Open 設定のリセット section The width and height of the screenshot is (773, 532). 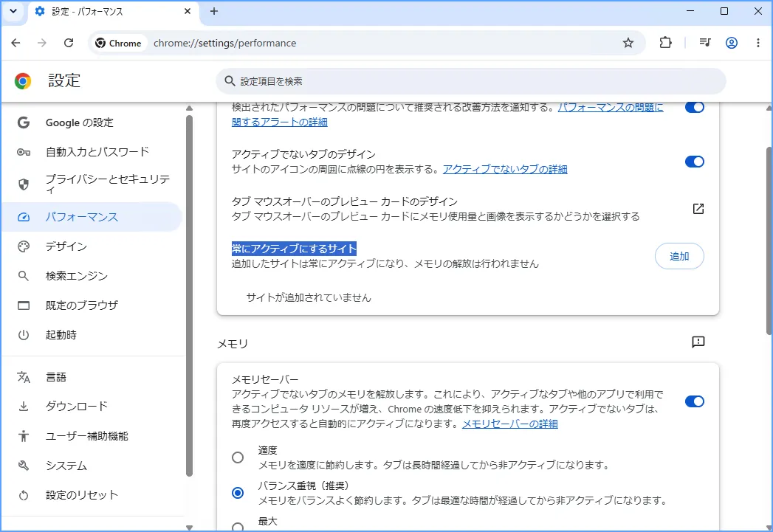click(x=92, y=495)
